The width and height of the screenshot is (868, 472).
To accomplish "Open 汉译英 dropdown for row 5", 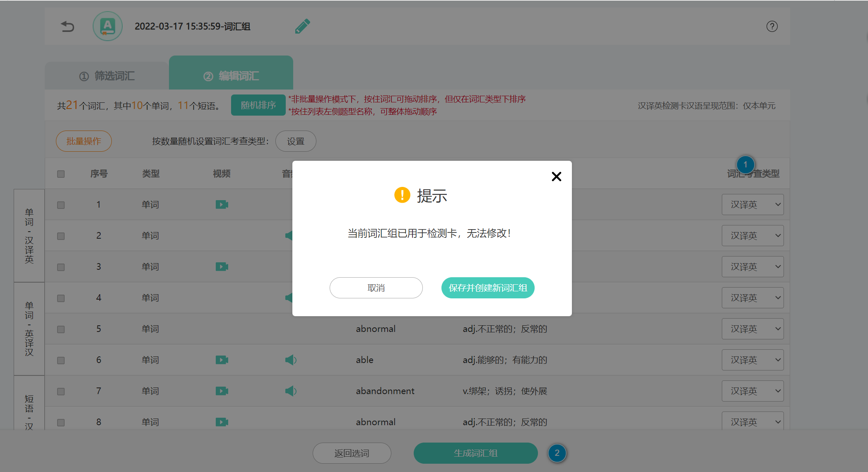I will [x=752, y=329].
